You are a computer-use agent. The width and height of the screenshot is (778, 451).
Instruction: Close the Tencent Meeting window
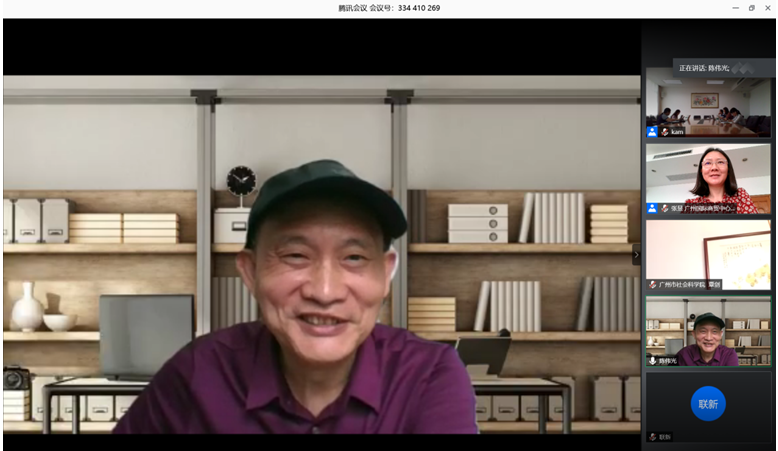point(767,8)
